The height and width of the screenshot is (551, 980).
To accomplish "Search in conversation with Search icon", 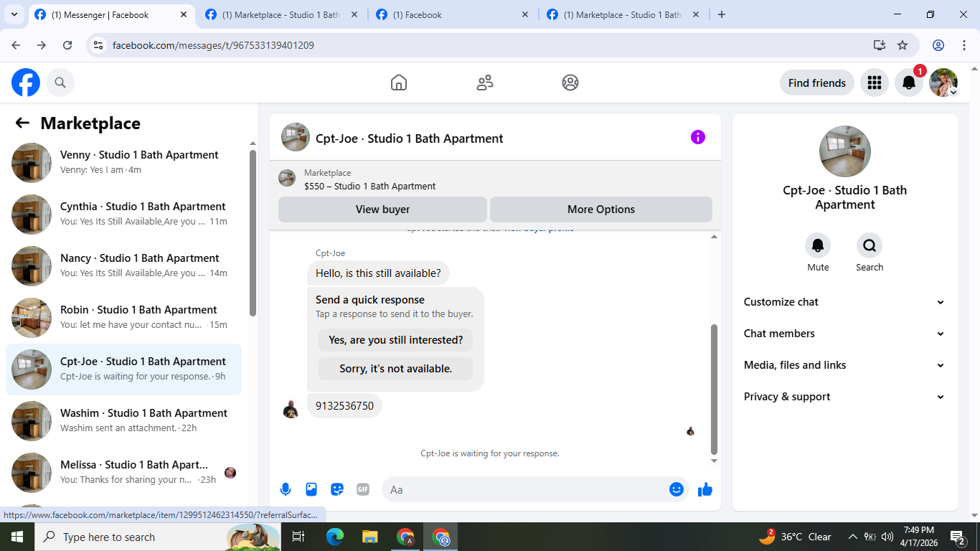I will tap(870, 246).
